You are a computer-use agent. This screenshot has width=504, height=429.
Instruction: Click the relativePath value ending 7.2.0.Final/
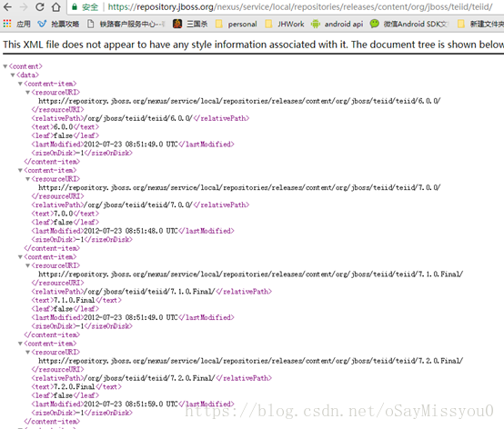coord(149,379)
